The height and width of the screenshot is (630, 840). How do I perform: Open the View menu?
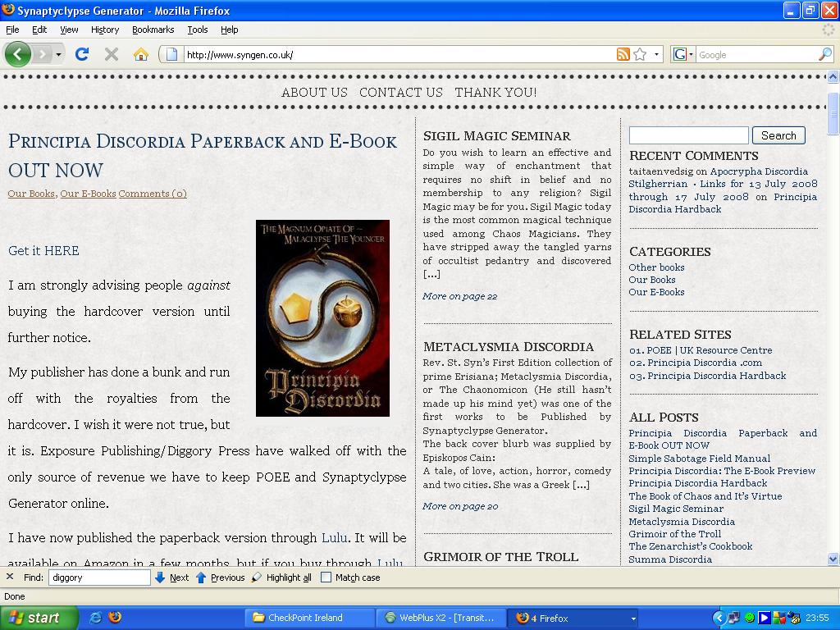[69, 30]
